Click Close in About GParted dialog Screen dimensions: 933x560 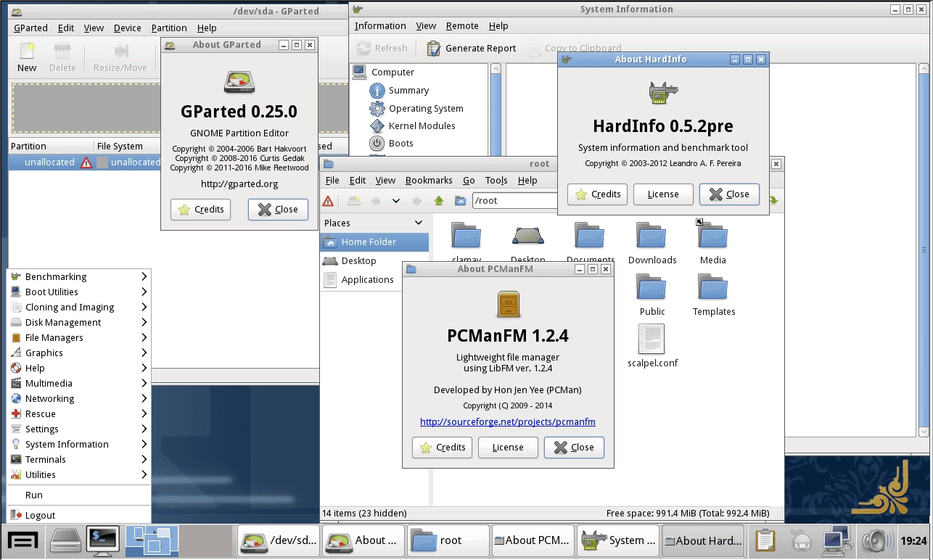click(278, 210)
